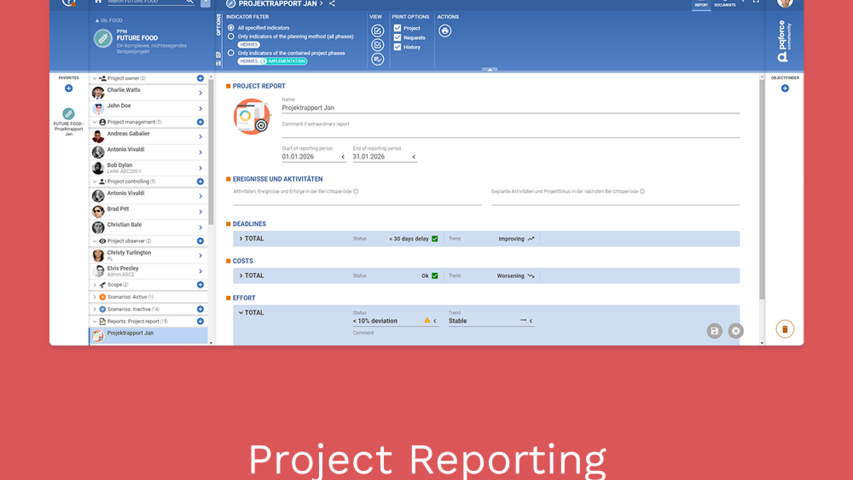Select All specified indicators option
This screenshot has width=853, height=480.
[231, 28]
